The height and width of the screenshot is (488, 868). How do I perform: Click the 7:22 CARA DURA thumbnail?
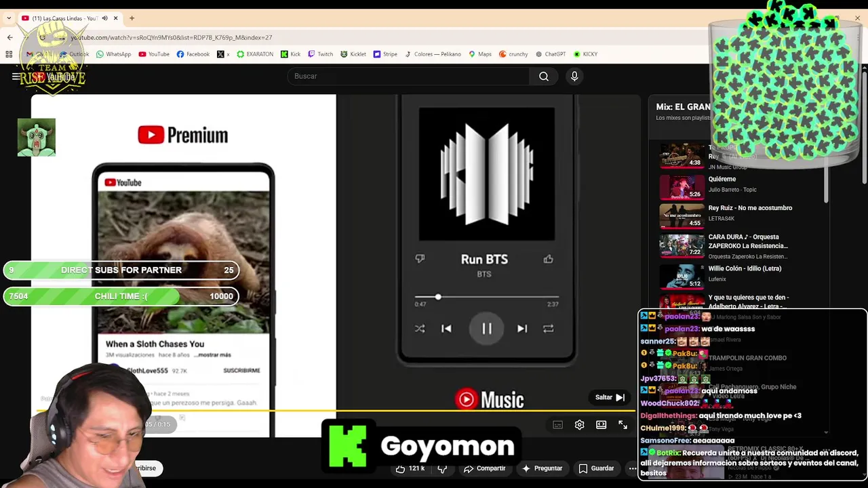click(x=682, y=245)
